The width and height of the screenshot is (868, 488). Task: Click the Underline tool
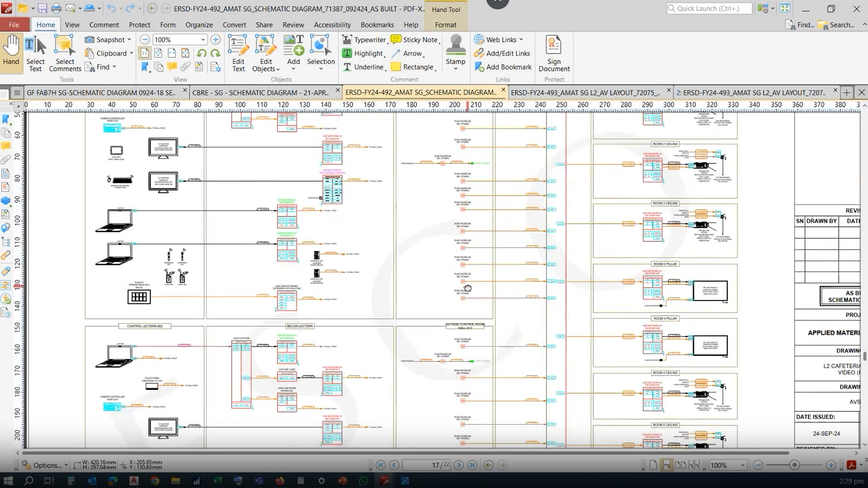tap(364, 67)
